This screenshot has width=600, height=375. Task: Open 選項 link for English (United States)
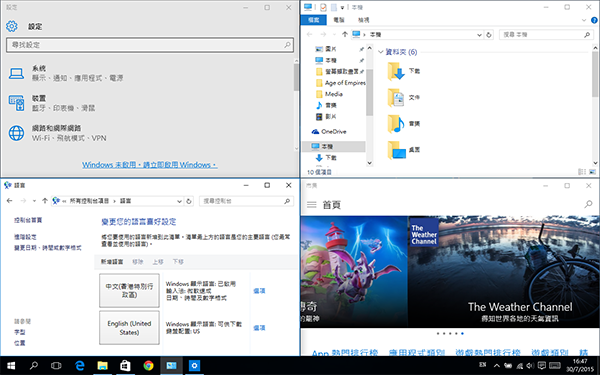pos(259,328)
